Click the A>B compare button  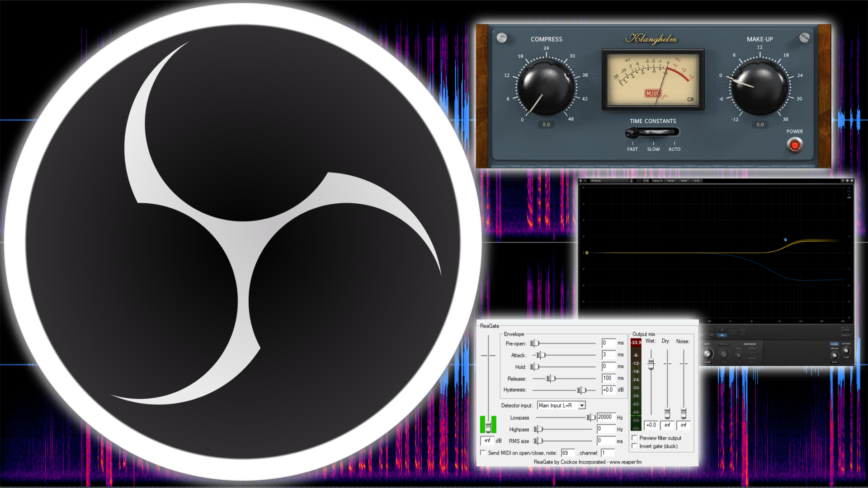coord(646,181)
